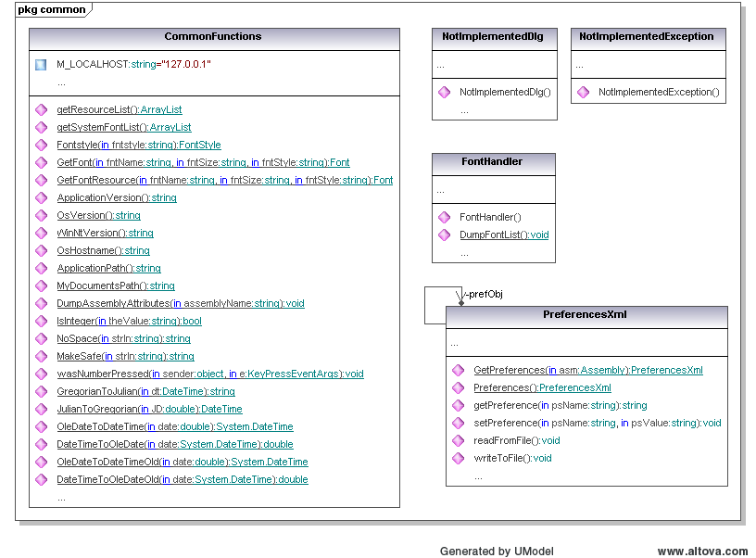
Task: Select the NotImplementedException class header
Action: tap(649, 39)
